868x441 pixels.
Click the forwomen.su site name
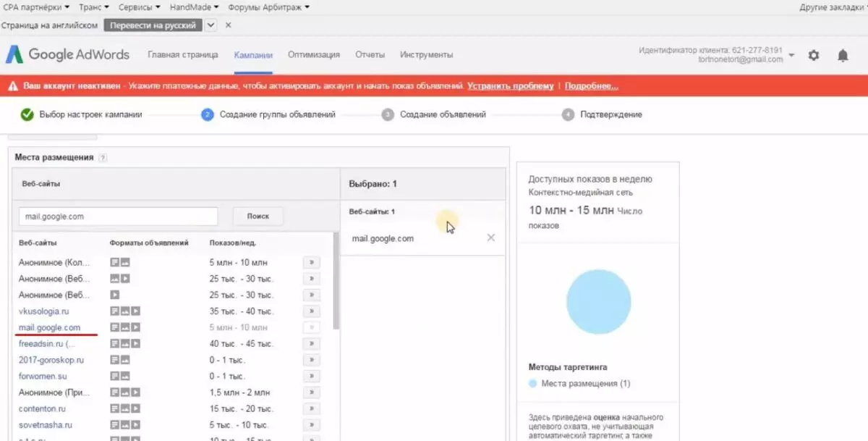click(43, 376)
